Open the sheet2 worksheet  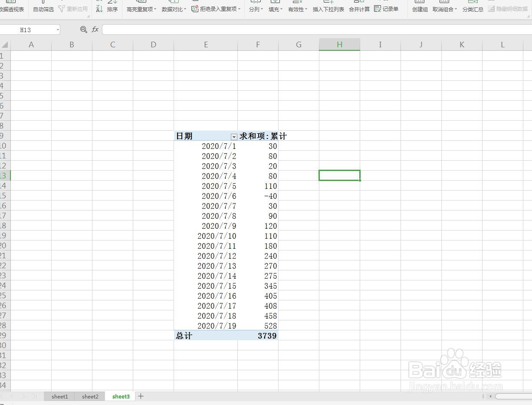(x=90, y=396)
